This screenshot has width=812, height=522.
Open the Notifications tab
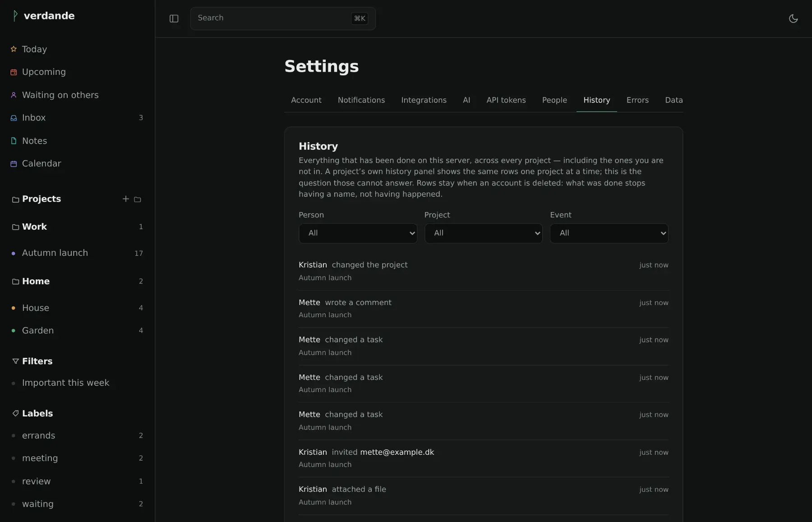(361, 100)
